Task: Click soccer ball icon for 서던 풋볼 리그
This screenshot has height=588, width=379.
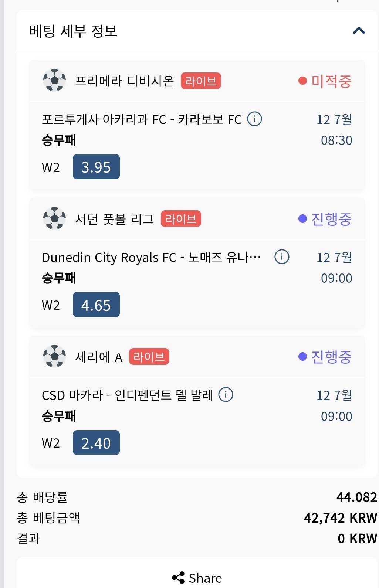Action: (x=55, y=218)
